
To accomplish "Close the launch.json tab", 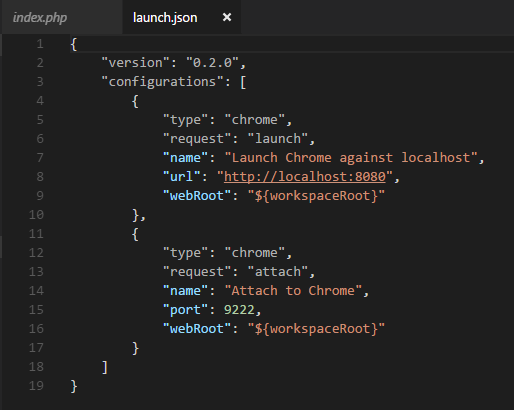I will click(x=227, y=17).
